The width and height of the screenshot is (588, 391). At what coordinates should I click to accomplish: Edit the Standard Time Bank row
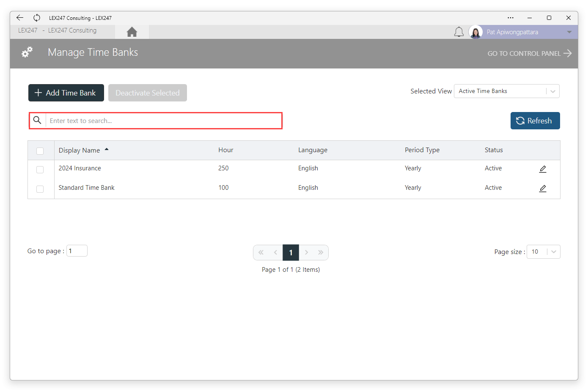pyautogui.click(x=543, y=189)
